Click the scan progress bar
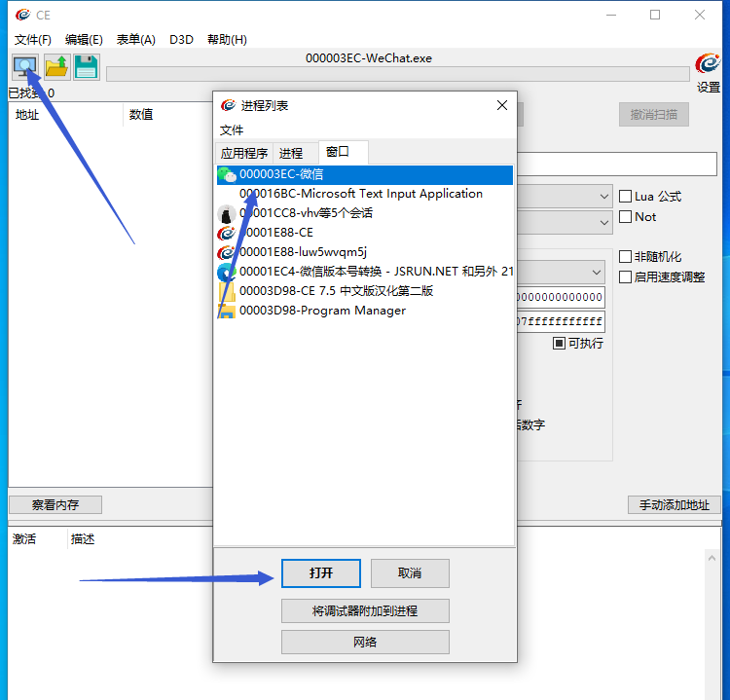 point(397,74)
